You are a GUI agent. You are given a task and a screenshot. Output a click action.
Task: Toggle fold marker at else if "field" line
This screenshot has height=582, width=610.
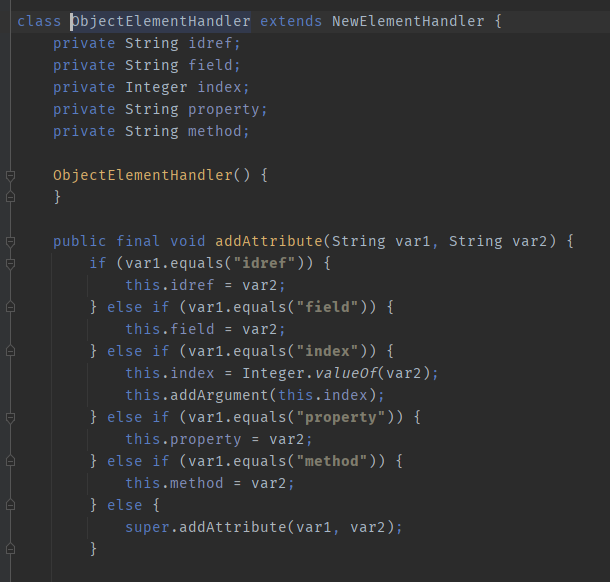tap(11, 307)
